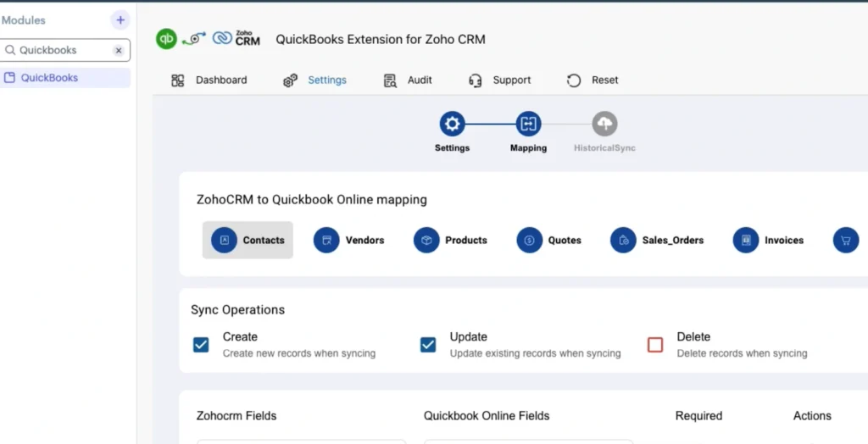Screen dimensions: 868x444
Task: Select the Quotes mapping module
Action: pos(549,241)
